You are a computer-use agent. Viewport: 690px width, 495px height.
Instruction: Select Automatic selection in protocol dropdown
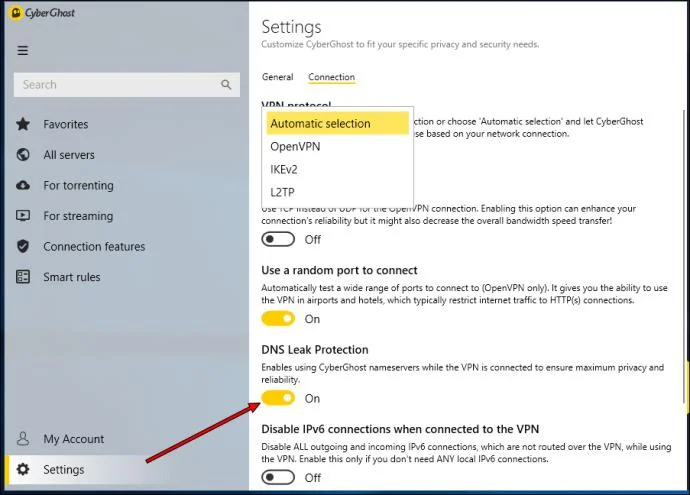click(338, 124)
